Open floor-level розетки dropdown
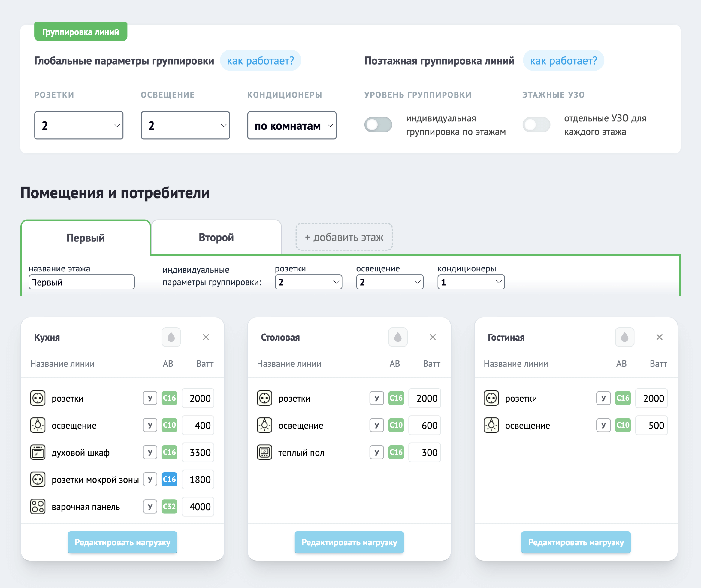This screenshot has height=588, width=701. [308, 282]
